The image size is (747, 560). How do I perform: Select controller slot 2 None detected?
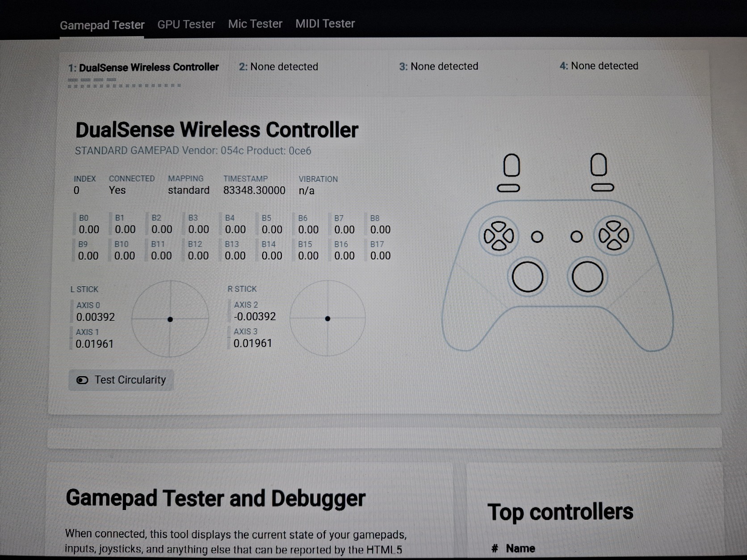coord(278,67)
